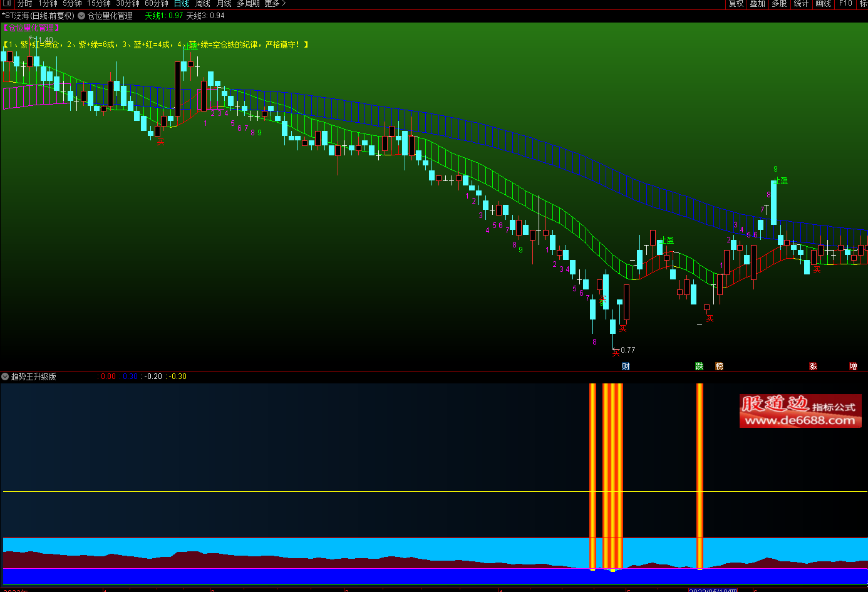Viewport: 868px width, 592px height.
Task: Click the 复权 button
Action: [x=736, y=4]
